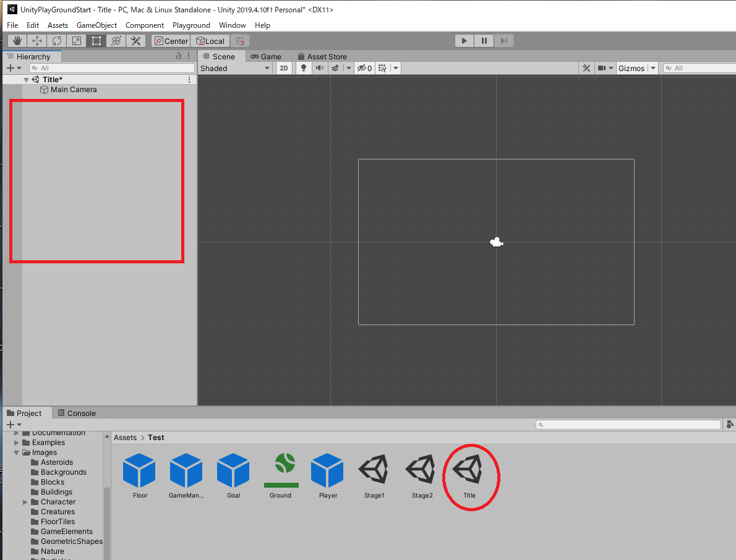The image size is (736, 560).
Task: Select the Title scene asset
Action: coord(469,475)
